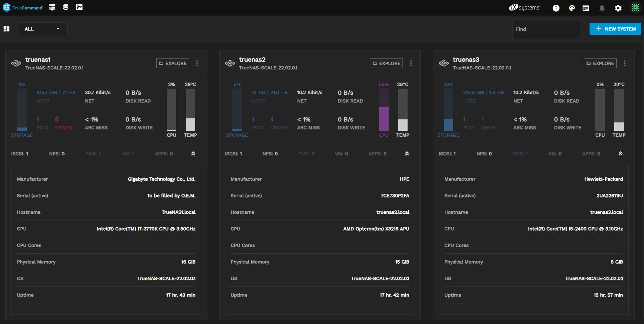
Task: Open the theme palette icon
Action: [572, 8]
